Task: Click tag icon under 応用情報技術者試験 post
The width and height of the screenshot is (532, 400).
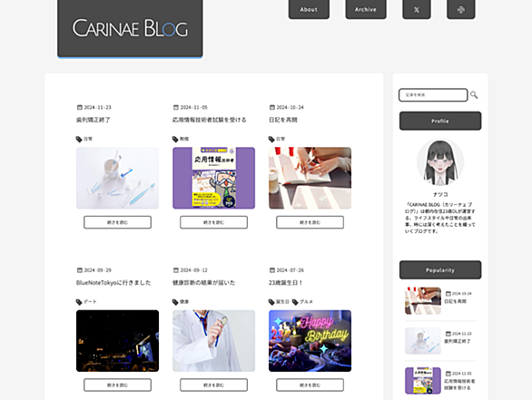Action: coord(175,139)
